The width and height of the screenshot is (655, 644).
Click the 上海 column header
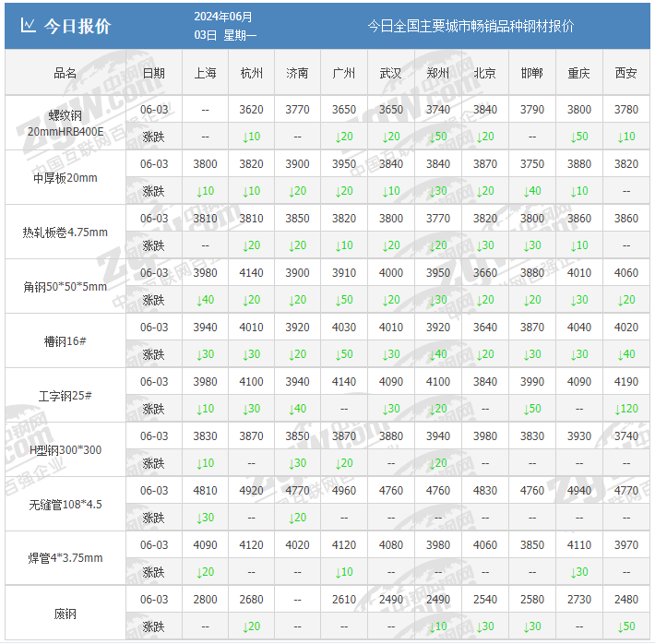pos(205,73)
